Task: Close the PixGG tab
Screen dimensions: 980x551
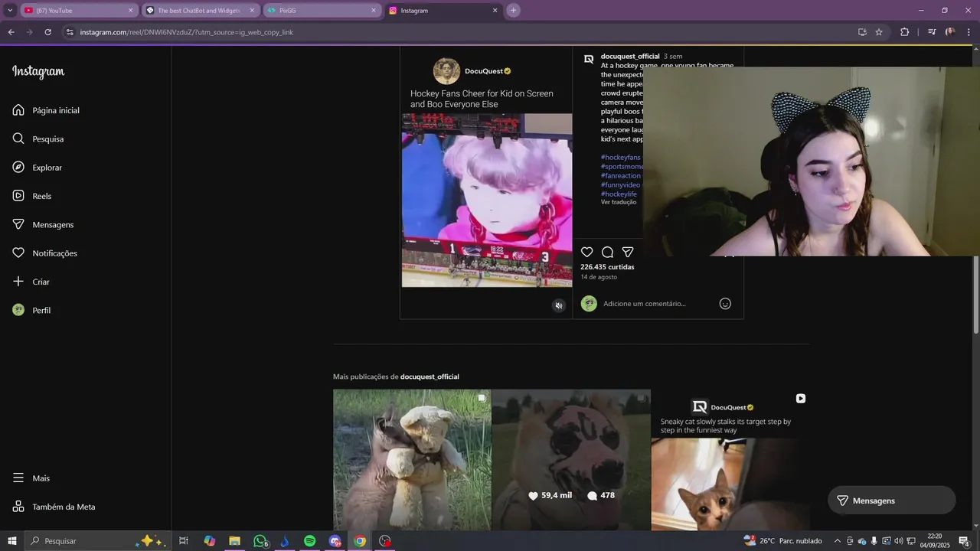Action: click(374, 11)
